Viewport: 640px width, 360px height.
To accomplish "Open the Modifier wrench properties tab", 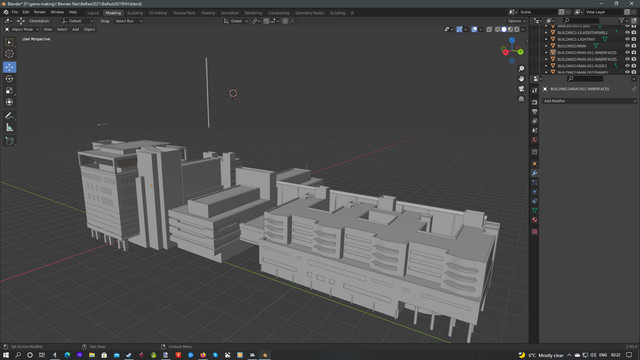I will coord(535,173).
